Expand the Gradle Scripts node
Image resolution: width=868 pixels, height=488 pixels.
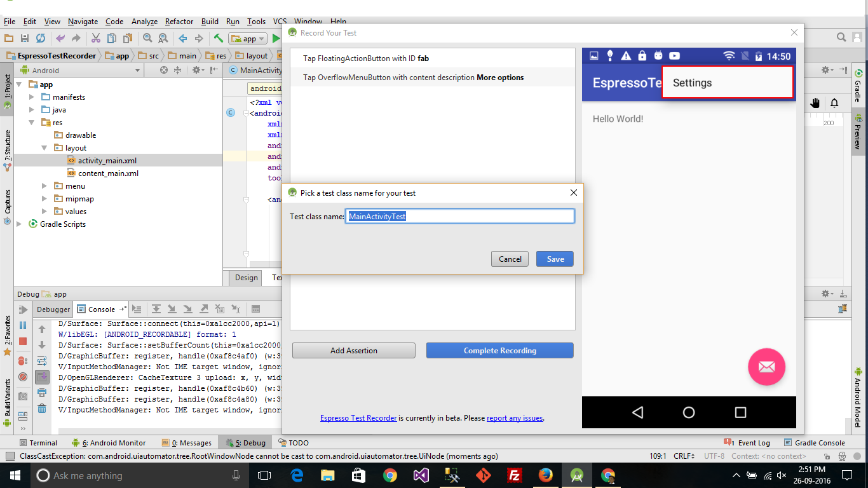coord(19,224)
